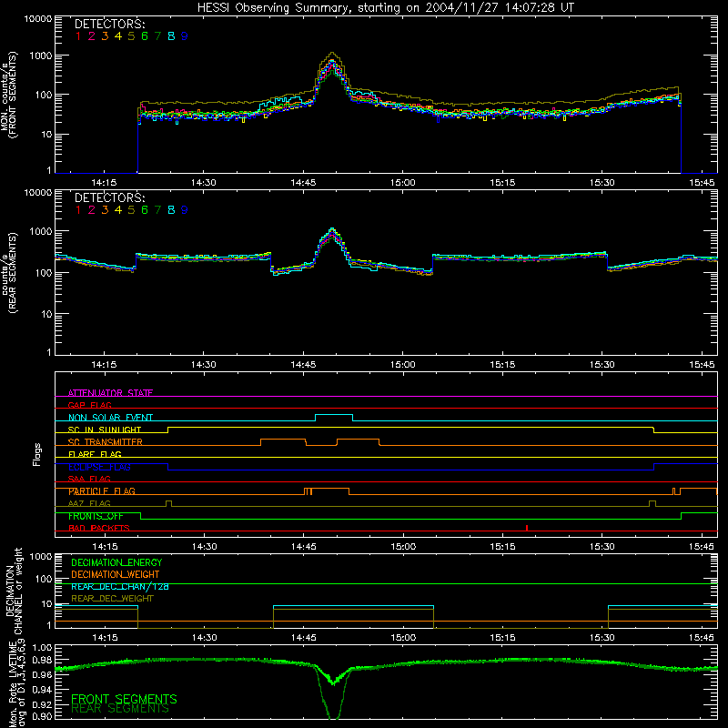728x728 pixels.
Task: Click the 14:15 tick under the decimation panel
Action: click(105, 638)
